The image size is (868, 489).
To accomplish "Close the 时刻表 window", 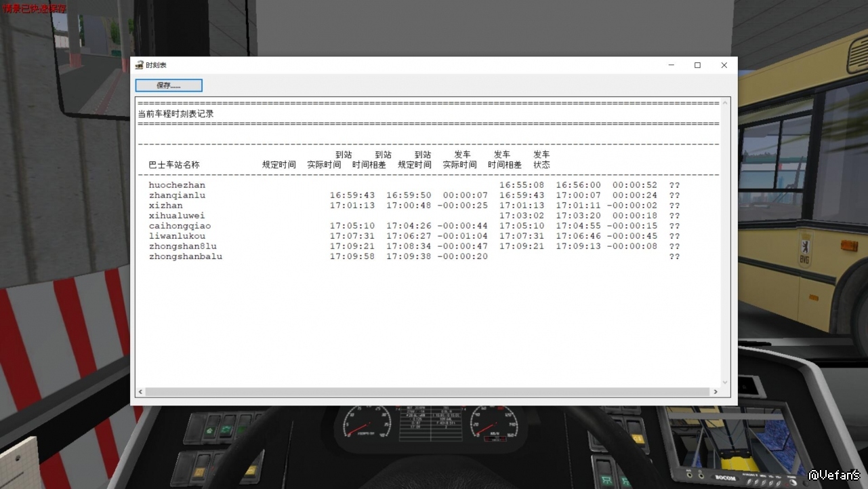I will click(724, 65).
